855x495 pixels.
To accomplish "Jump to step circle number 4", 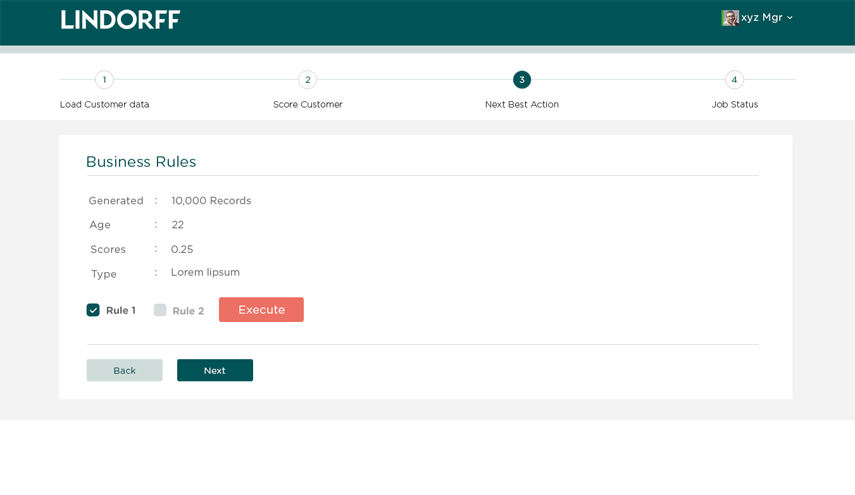I will coord(734,80).
